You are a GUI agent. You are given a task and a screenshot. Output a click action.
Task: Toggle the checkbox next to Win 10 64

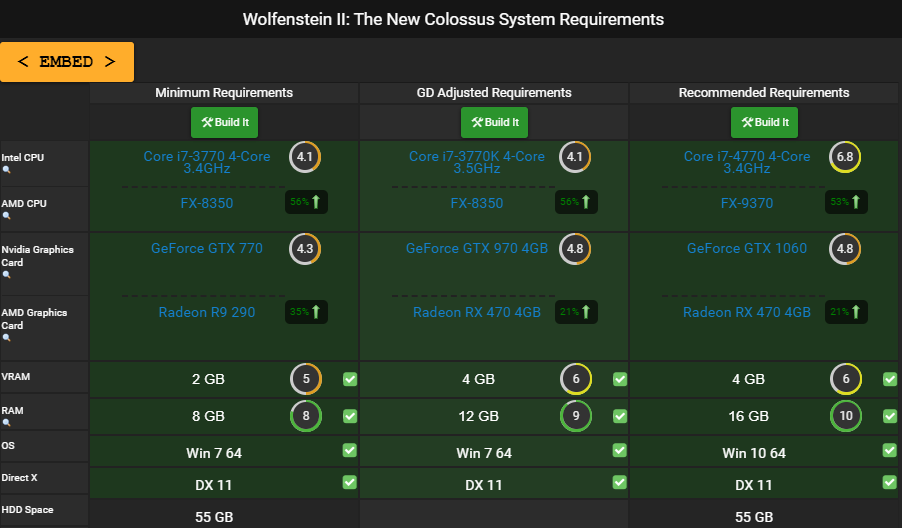tap(889, 450)
